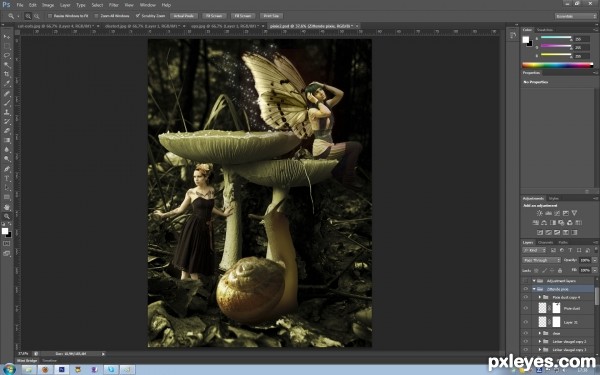
Task: Select the Zoom tool in the toolbox
Action: tap(7, 217)
